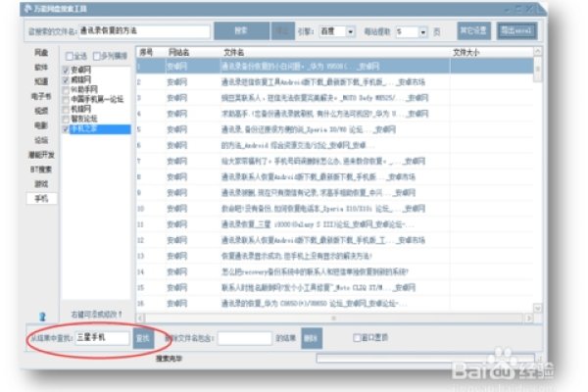This screenshot has height=392, width=588.
Task: Open the 其它设置 settings button
Action: point(473,30)
